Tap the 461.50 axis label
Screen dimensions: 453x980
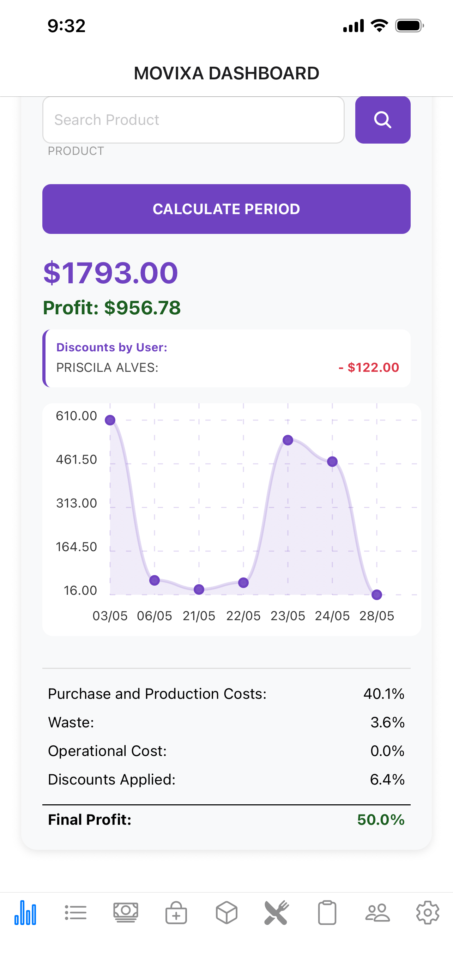click(77, 460)
